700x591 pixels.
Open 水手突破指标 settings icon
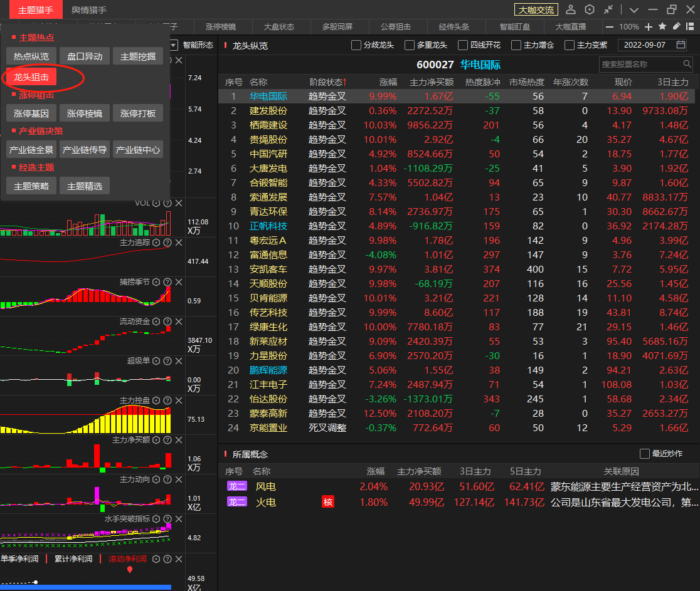pyautogui.click(x=156, y=519)
